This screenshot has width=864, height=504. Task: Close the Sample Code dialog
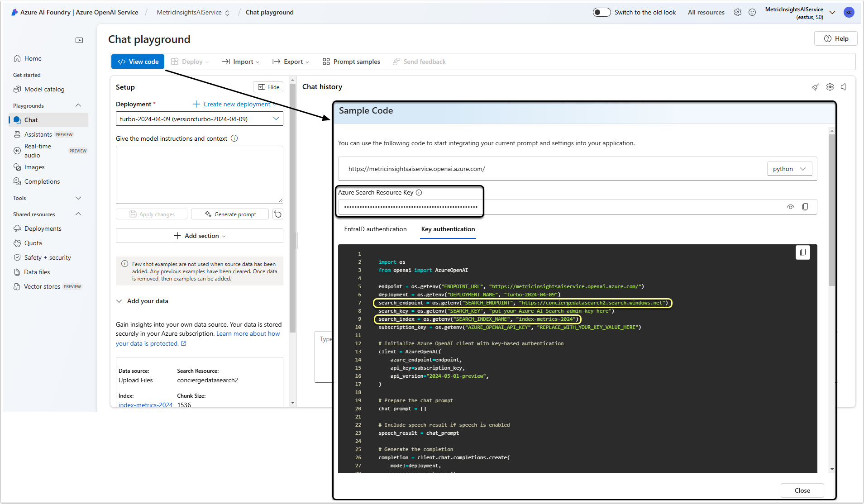[802, 490]
